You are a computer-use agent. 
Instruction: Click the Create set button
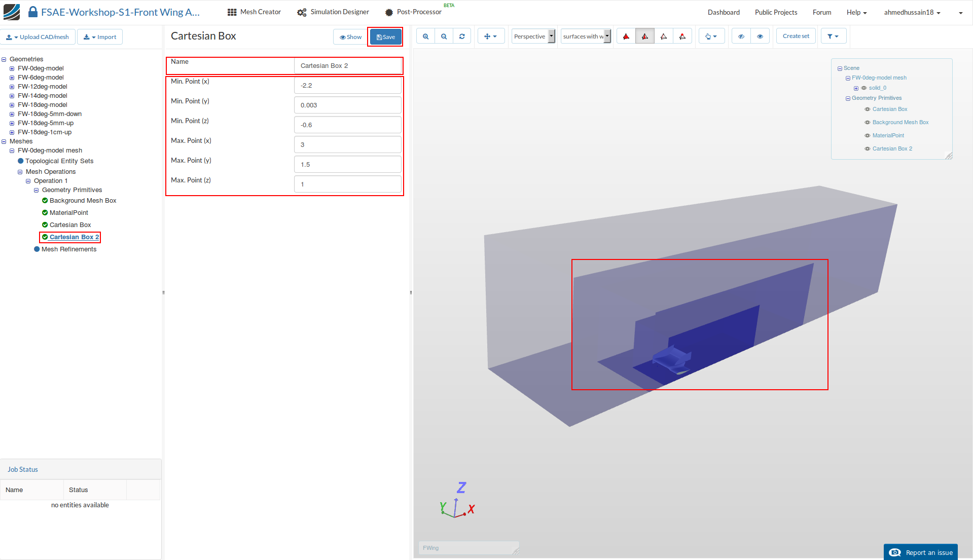(795, 36)
